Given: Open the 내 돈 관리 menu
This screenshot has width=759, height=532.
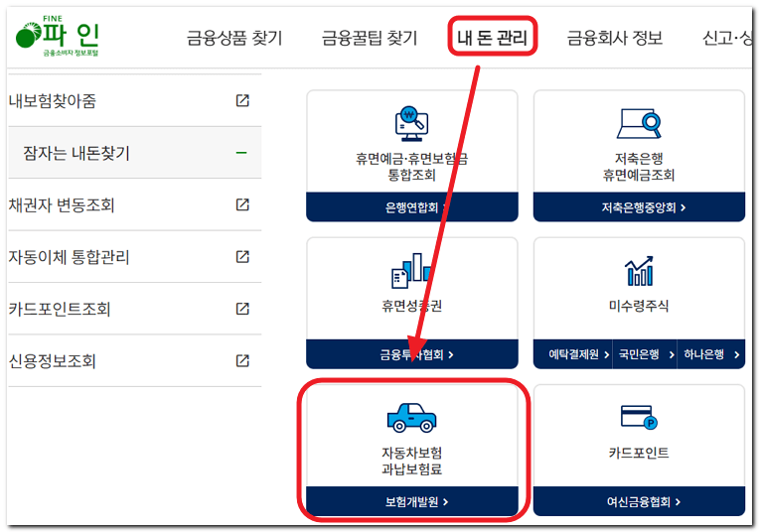Looking at the screenshot, I should pyautogui.click(x=493, y=38).
